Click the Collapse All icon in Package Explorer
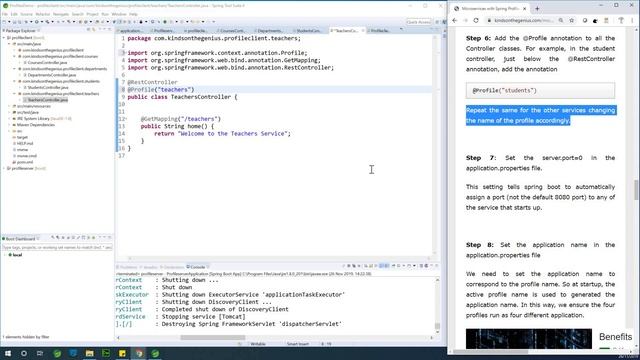The height and width of the screenshot is (360, 640). point(88,30)
